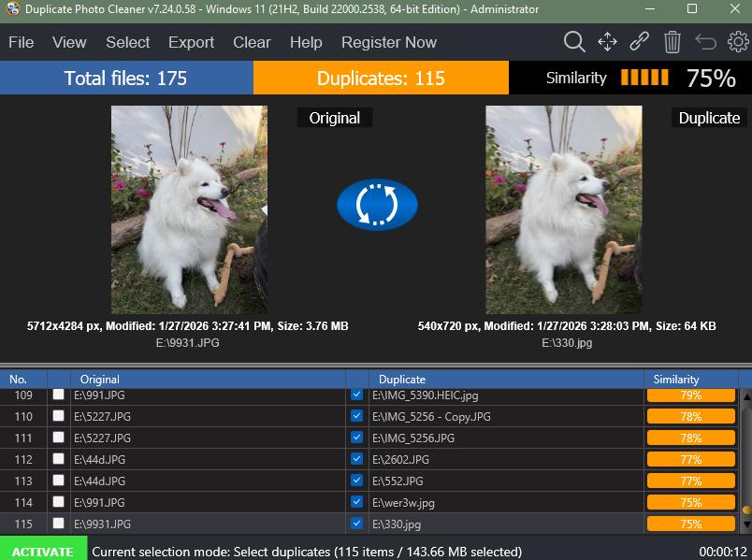This screenshot has width=752, height=560.
Task: Click the current selection mode status text
Action: click(307, 552)
